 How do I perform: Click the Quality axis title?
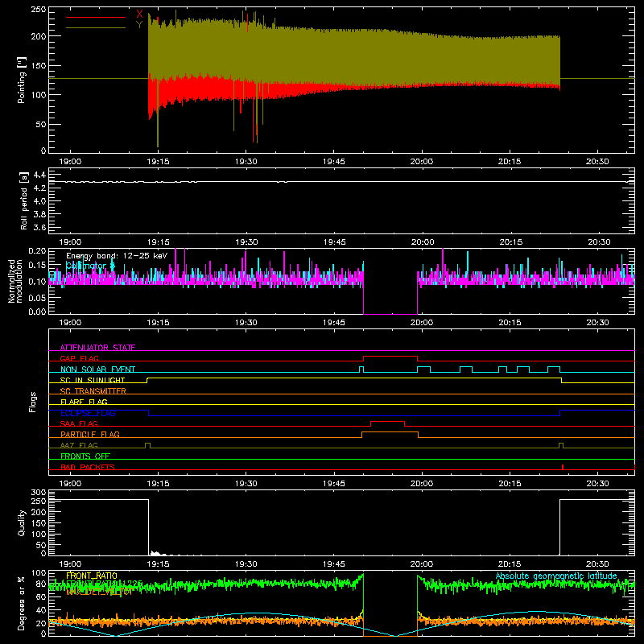pyautogui.click(x=22, y=522)
